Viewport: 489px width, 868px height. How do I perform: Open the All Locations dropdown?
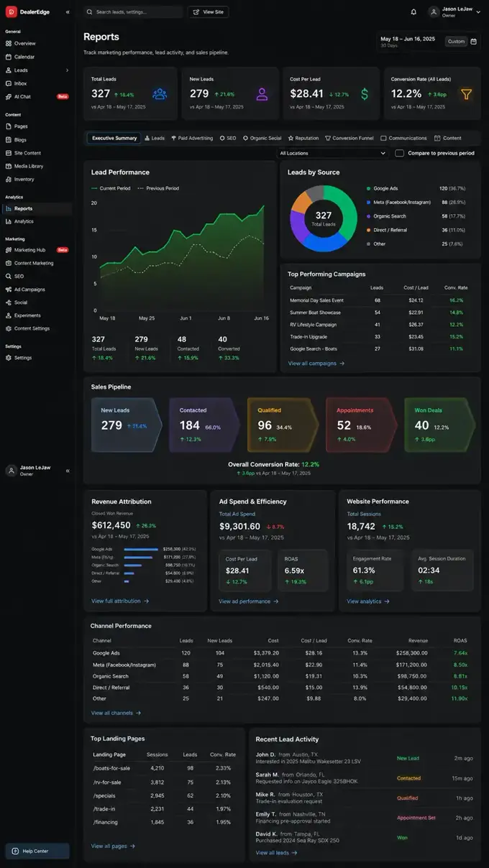[333, 153]
